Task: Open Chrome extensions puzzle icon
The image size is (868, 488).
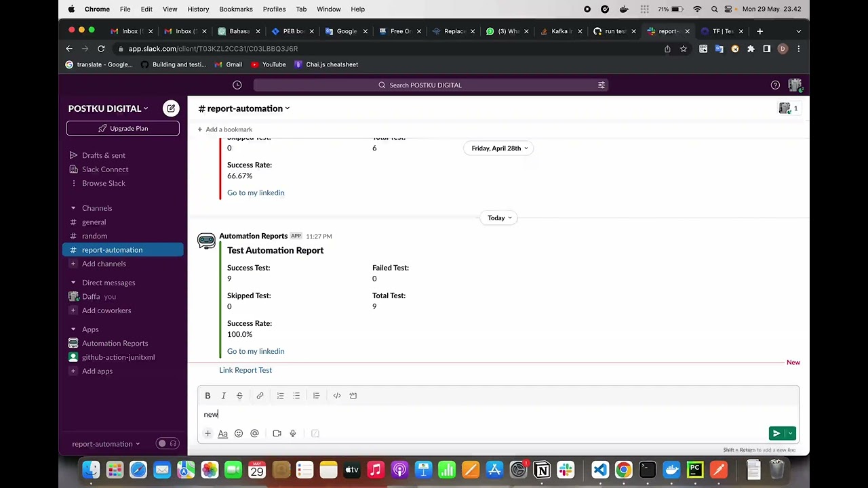Action: click(x=751, y=49)
